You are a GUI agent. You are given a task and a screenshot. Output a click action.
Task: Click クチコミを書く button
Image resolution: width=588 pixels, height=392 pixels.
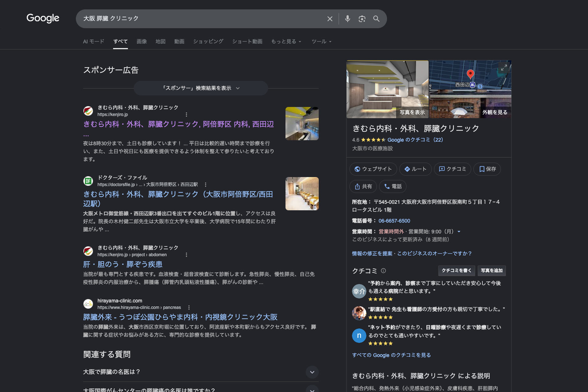tap(457, 271)
